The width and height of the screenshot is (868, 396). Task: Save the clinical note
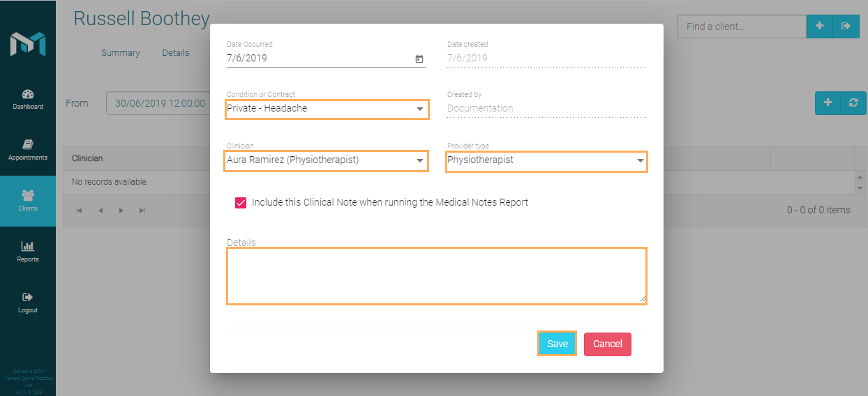click(x=557, y=344)
